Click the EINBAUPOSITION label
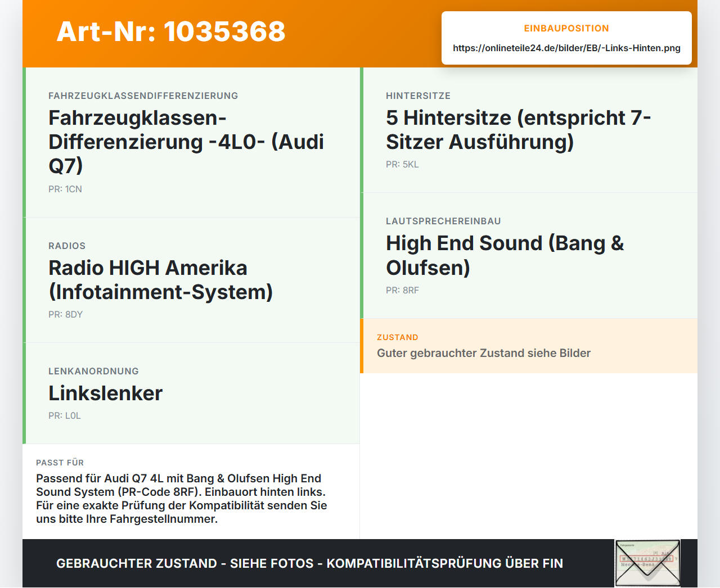This screenshot has width=720, height=588. (566, 28)
